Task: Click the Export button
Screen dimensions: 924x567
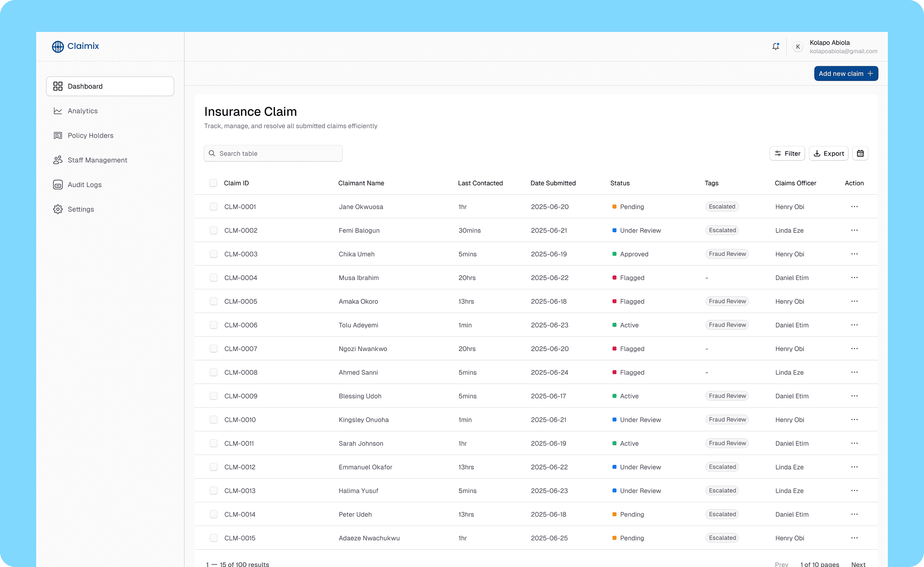Action: pyautogui.click(x=829, y=153)
